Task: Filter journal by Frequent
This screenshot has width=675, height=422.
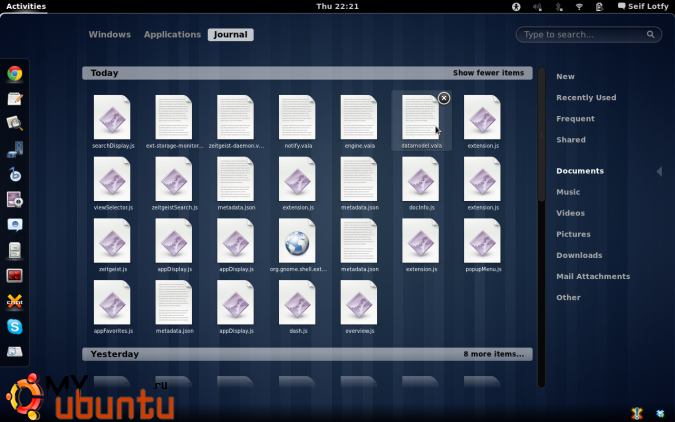Action: [x=575, y=118]
